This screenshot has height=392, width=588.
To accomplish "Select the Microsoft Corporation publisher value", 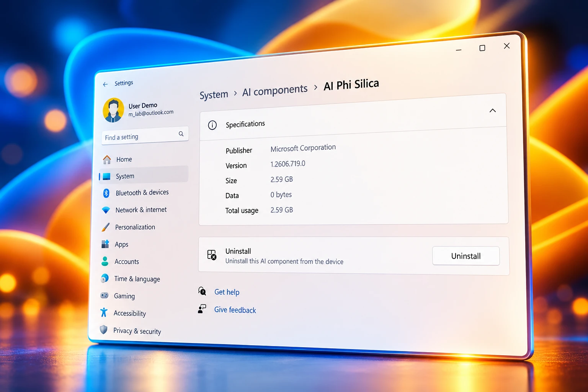I will pos(303,148).
